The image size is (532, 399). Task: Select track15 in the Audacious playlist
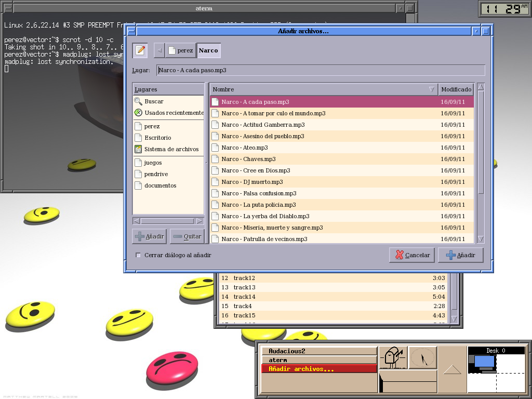333,315
